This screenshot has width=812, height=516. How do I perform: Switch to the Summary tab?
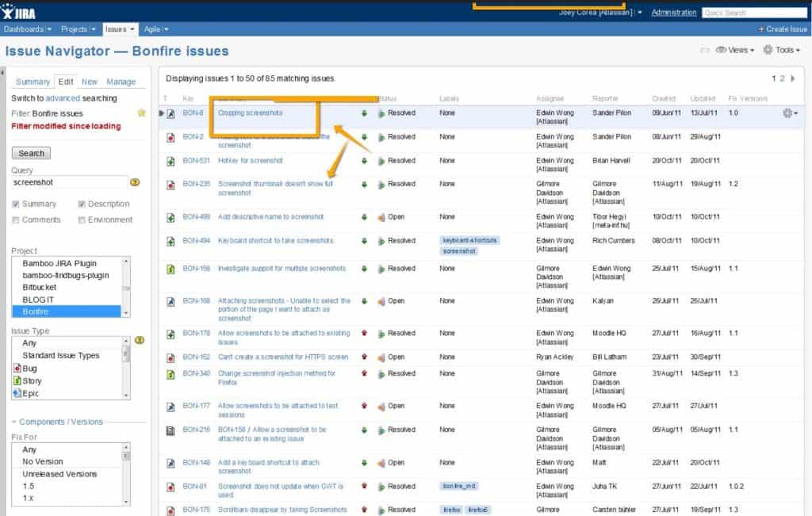[33, 82]
